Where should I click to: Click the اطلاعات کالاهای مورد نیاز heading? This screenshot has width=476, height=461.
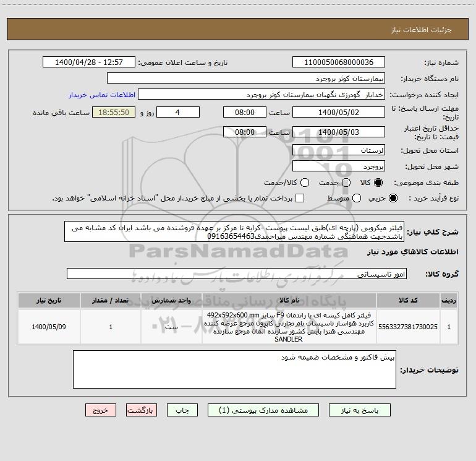pos(413,252)
